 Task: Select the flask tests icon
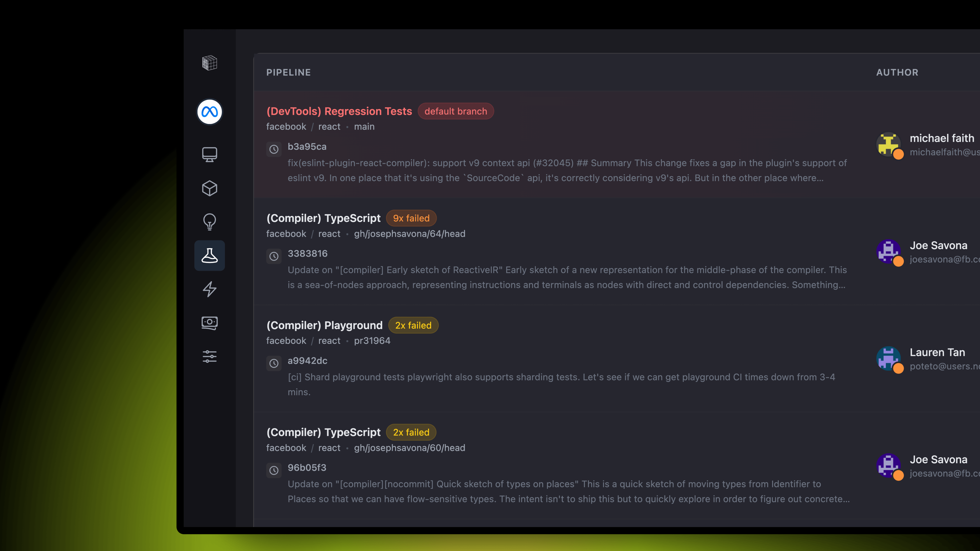209,256
